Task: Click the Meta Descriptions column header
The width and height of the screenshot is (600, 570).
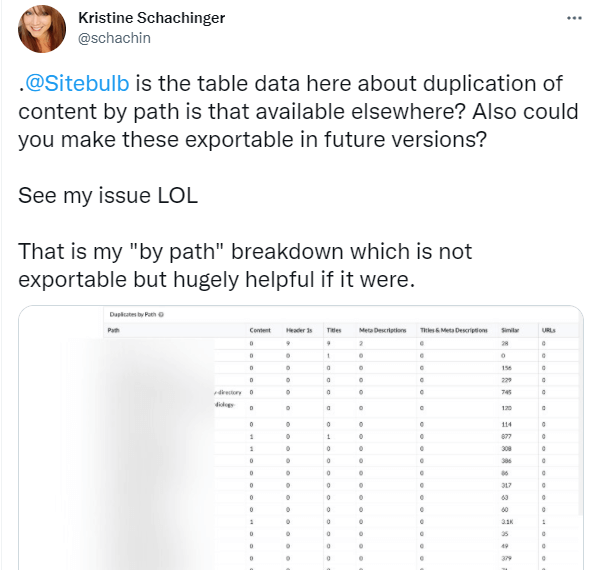Action: pyautogui.click(x=382, y=330)
